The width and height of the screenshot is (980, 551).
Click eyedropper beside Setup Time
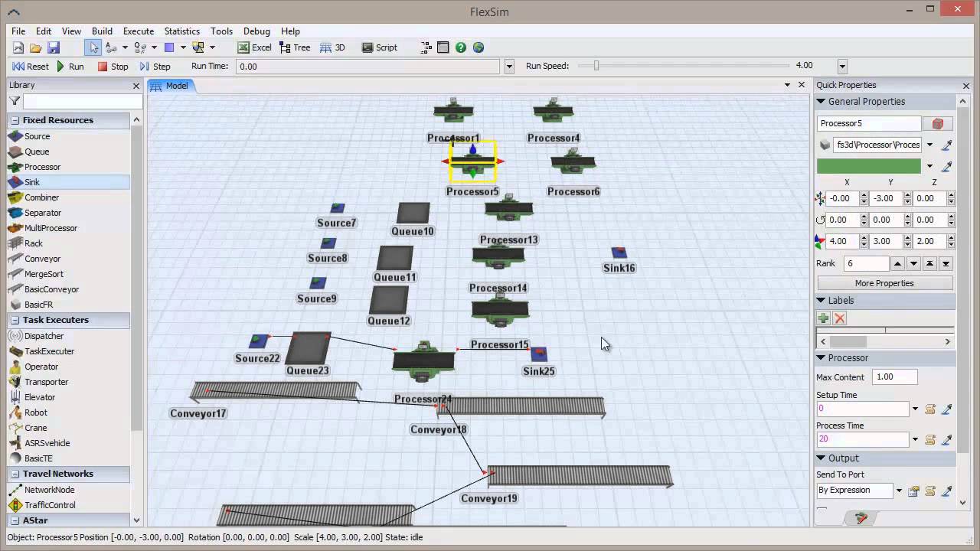pos(946,409)
